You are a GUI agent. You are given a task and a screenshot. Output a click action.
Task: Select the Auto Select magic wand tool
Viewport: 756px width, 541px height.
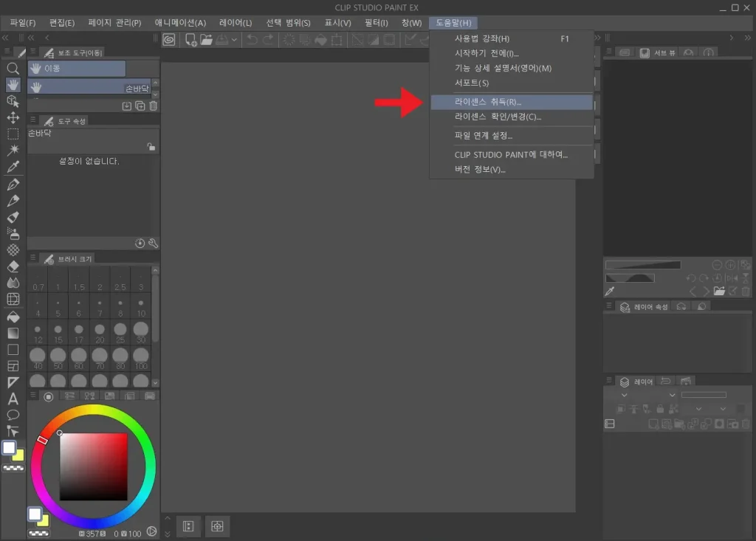pos(13,151)
